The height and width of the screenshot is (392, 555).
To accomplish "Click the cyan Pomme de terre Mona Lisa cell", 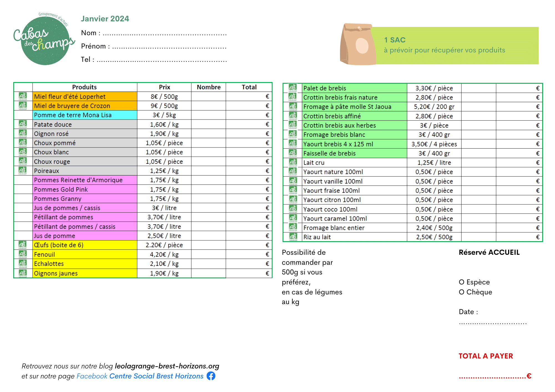I will coord(85,115).
